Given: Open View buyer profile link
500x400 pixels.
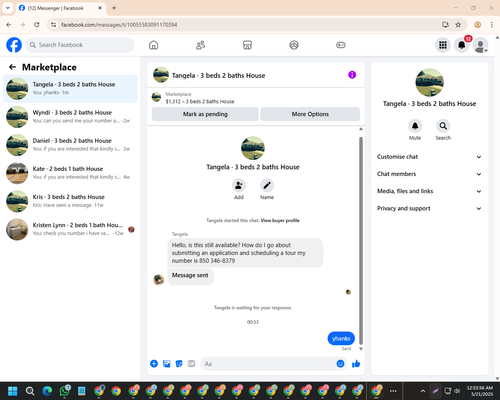Looking at the screenshot, I should pyautogui.click(x=280, y=220).
